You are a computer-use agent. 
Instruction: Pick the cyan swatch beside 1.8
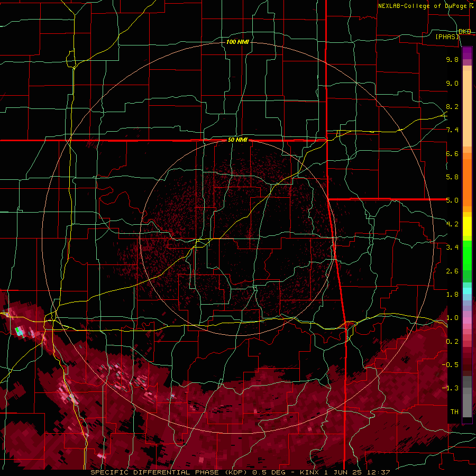467,291
